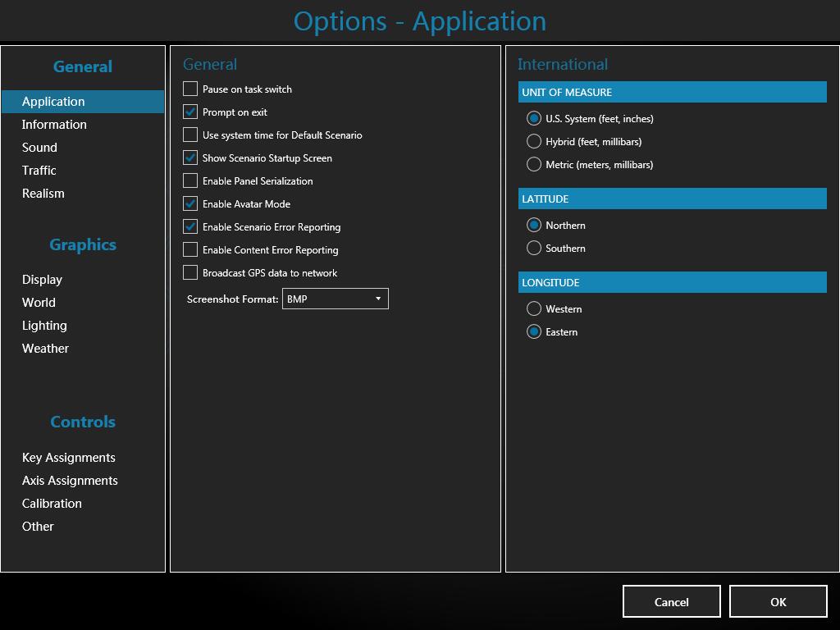This screenshot has height=630, width=840.
Task: Toggle Use system time for Default Scenario
Action: click(190, 135)
